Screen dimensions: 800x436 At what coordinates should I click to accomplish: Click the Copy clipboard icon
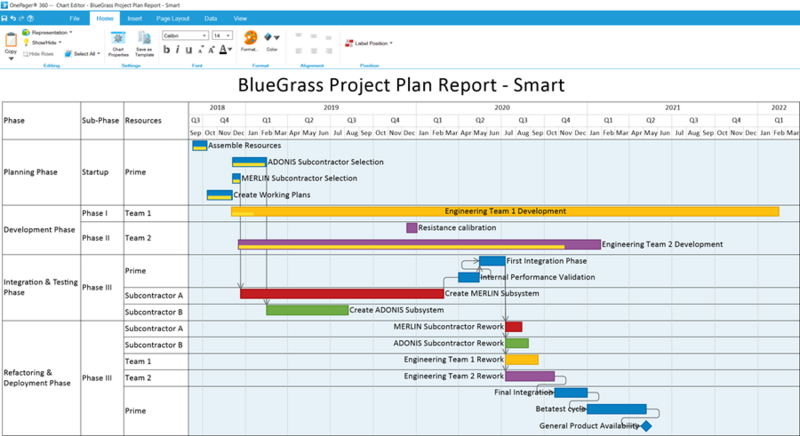pyautogui.click(x=11, y=43)
